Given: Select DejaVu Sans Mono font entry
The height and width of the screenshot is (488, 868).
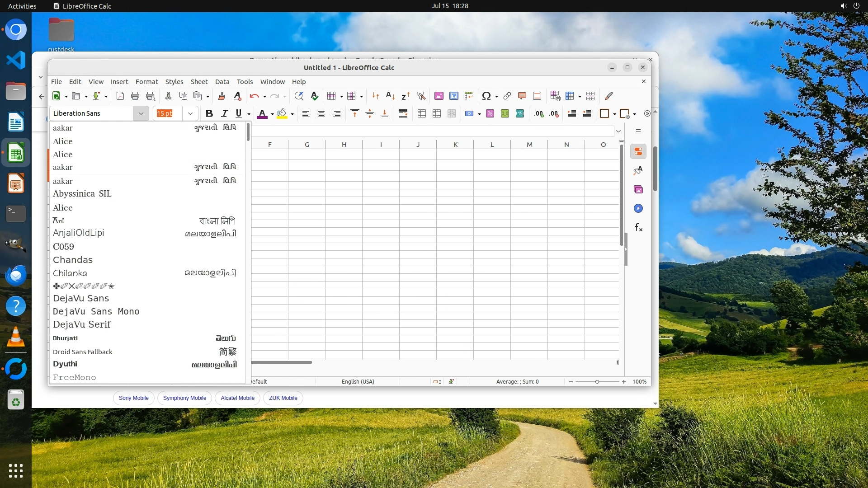Looking at the screenshot, I should point(96,311).
